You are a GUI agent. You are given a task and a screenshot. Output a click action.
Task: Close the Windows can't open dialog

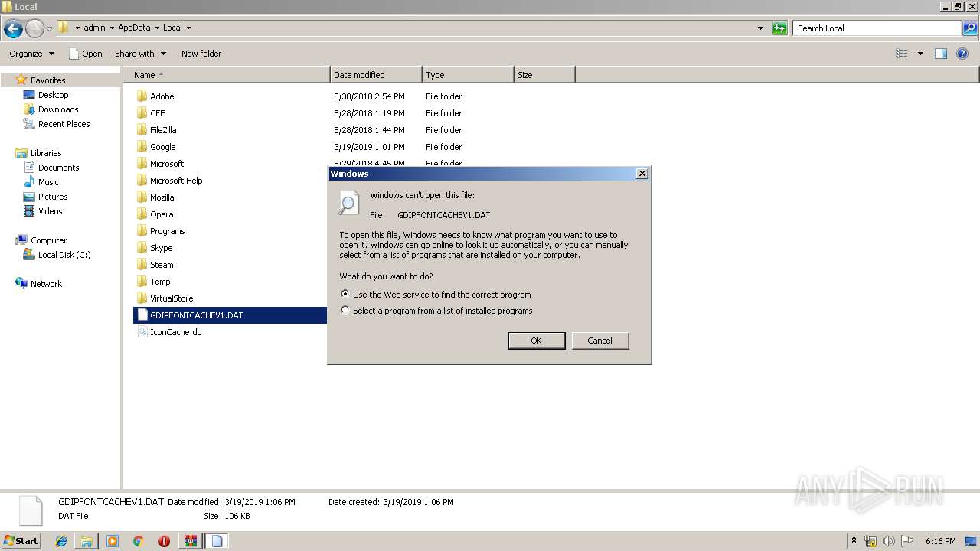pyautogui.click(x=642, y=174)
